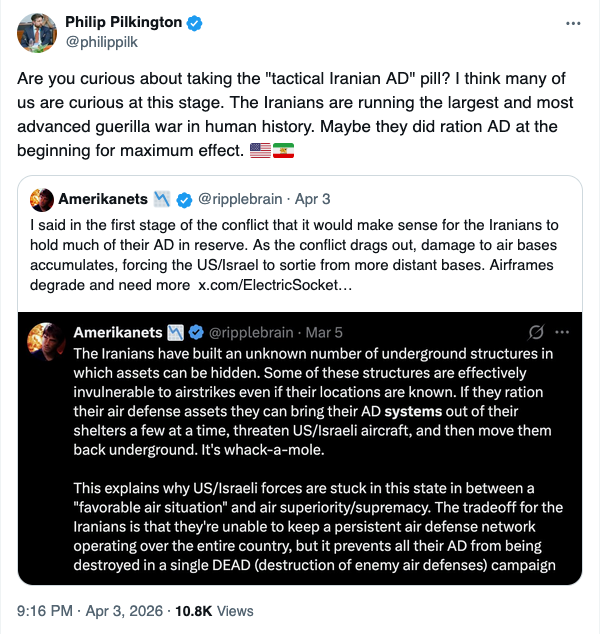This screenshot has height=634, width=600.
Task: Click Philip Pilkington's blue verified badge
Action: [x=199, y=23]
